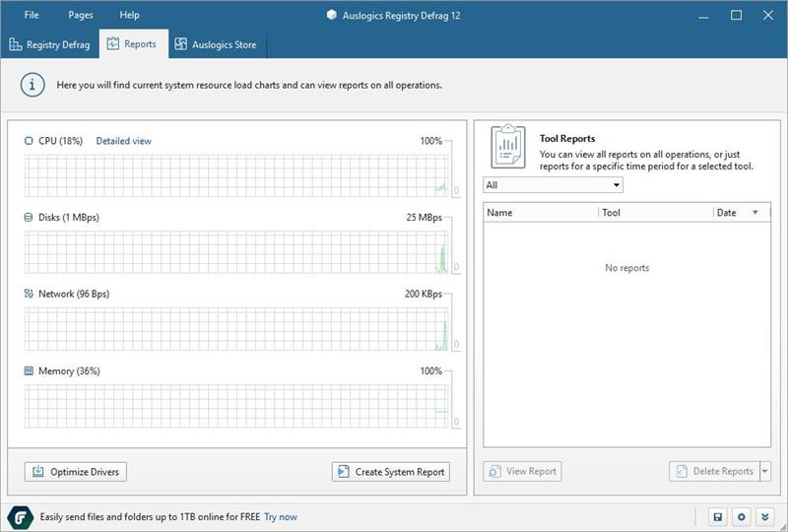Open the Pages menu
This screenshot has height=532, width=788.
pyautogui.click(x=81, y=15)
